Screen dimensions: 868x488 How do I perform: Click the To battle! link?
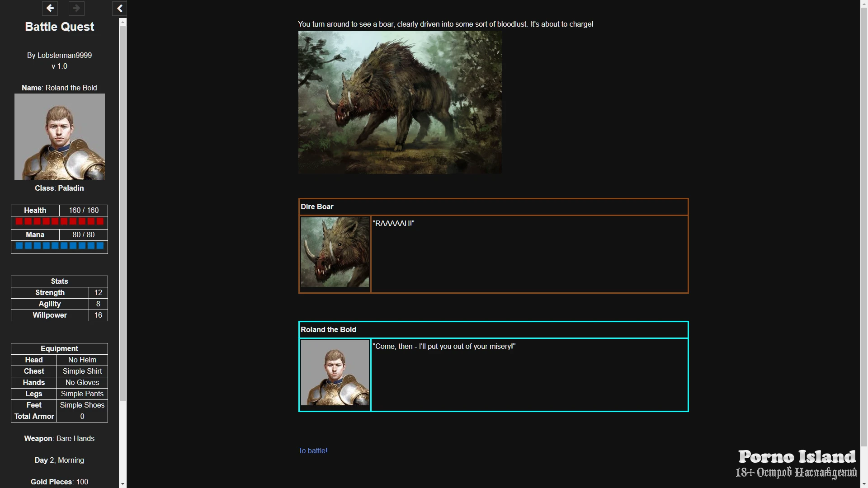(x=312, y=450)
